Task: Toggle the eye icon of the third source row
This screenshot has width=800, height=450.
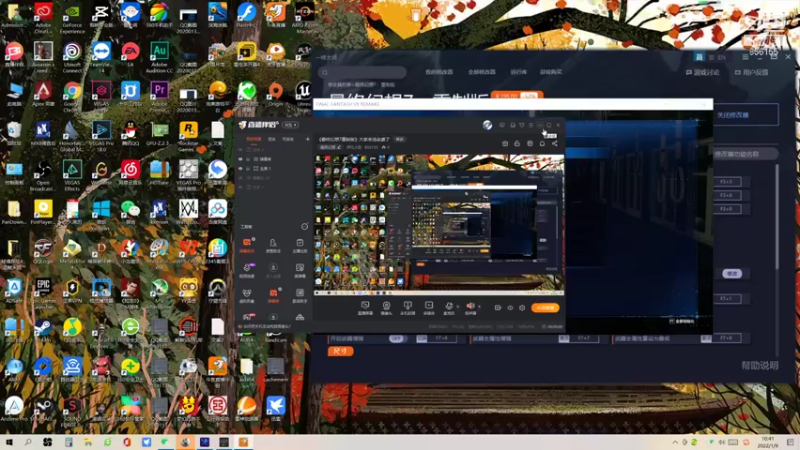Action: 240,168
